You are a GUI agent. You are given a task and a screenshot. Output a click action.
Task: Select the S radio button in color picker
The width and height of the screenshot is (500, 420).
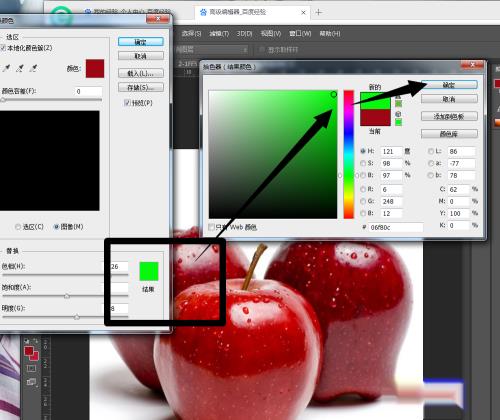point(363,163)
